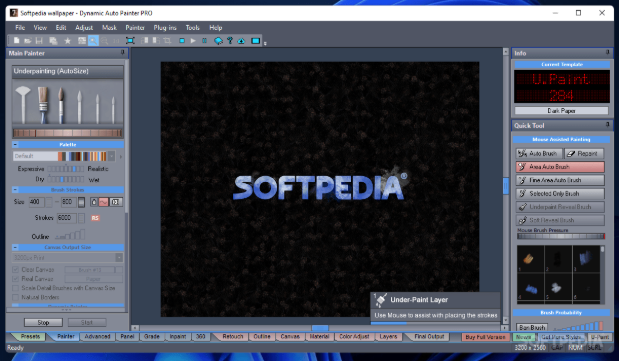Click the fit-to-screen frame icon
The image size is (619, 361).
coord(130,40)
